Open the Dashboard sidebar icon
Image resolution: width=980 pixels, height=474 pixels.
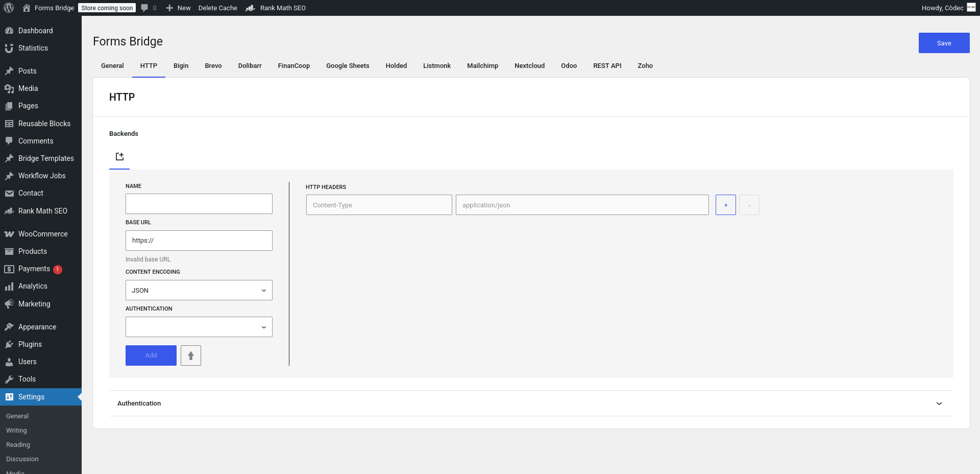point(9,31)
